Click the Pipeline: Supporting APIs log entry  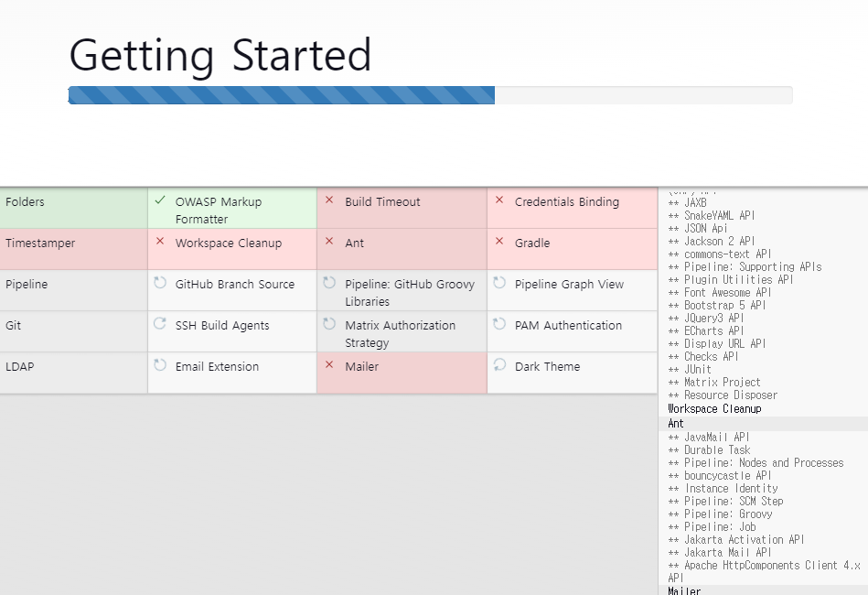click(745, 267)
